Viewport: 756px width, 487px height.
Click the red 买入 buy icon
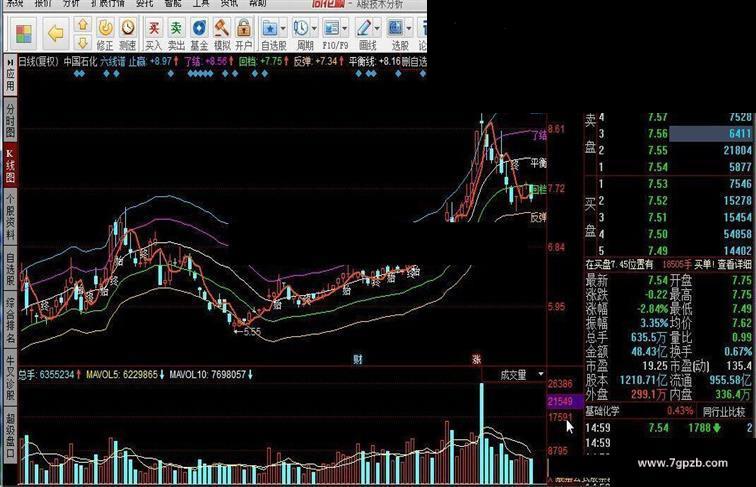[154, 28]
